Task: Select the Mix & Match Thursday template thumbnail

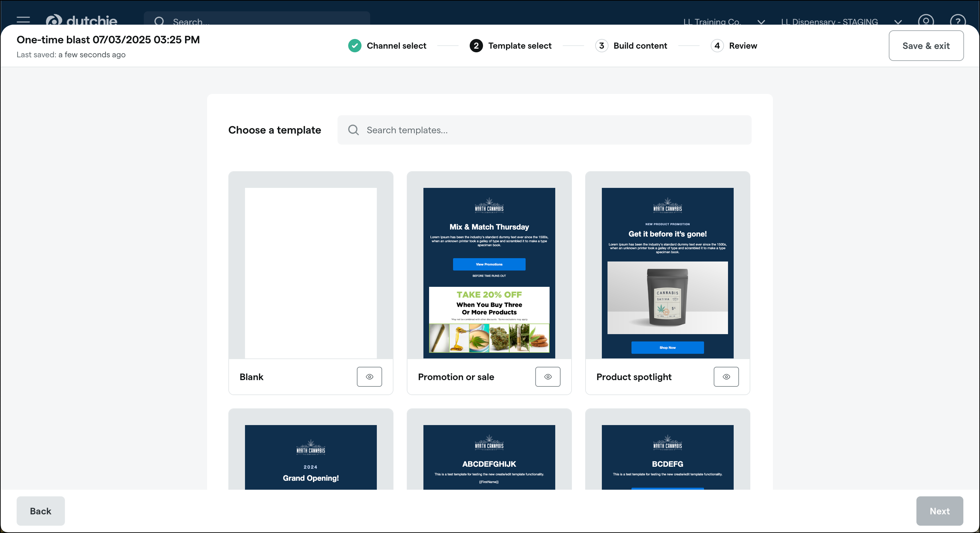Action: click(489, 273)
